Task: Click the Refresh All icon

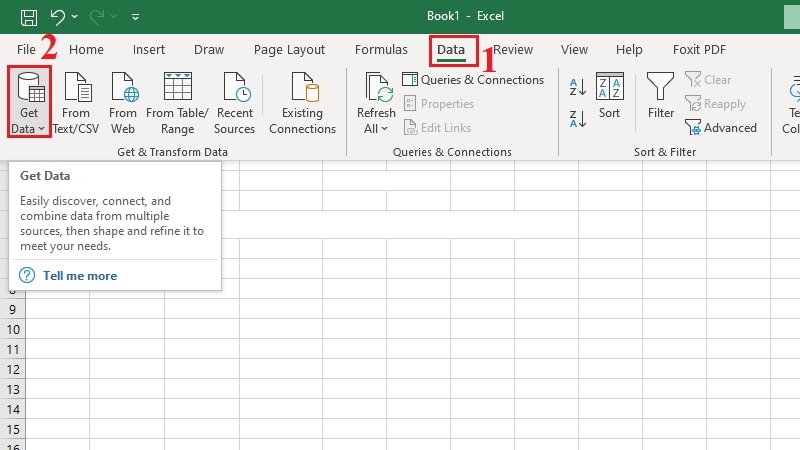Action: pos(380,87)
